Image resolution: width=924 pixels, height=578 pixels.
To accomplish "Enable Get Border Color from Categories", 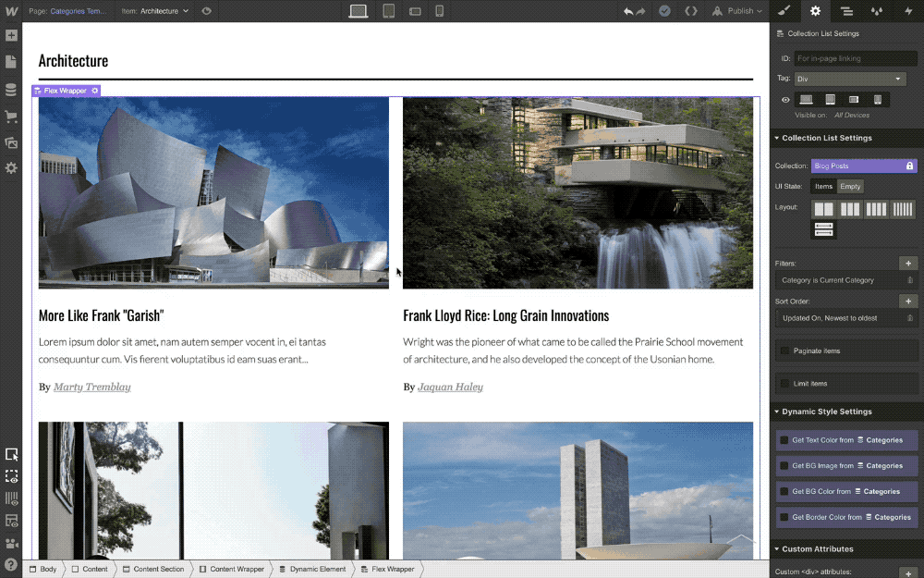I will click(784, 517).
